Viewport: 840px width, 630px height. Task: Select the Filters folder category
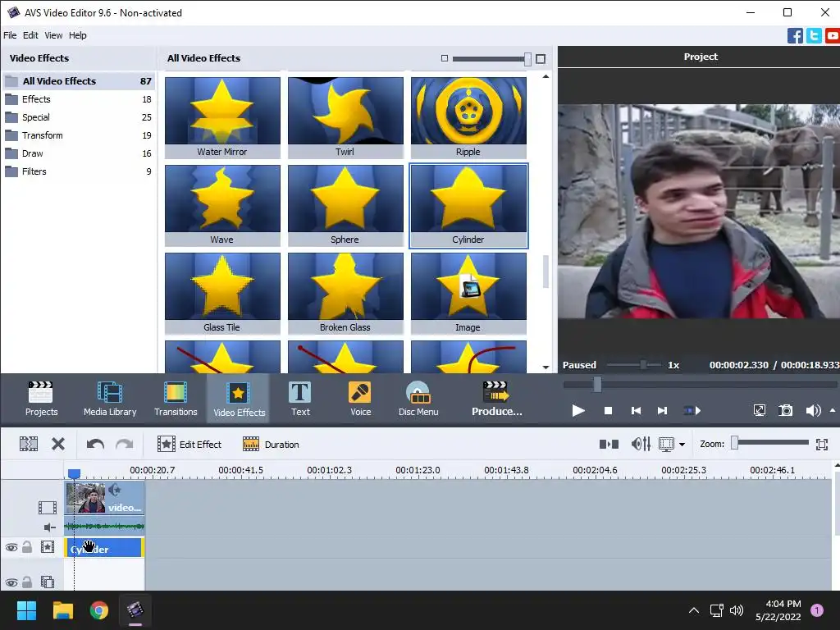click(79, 171)
